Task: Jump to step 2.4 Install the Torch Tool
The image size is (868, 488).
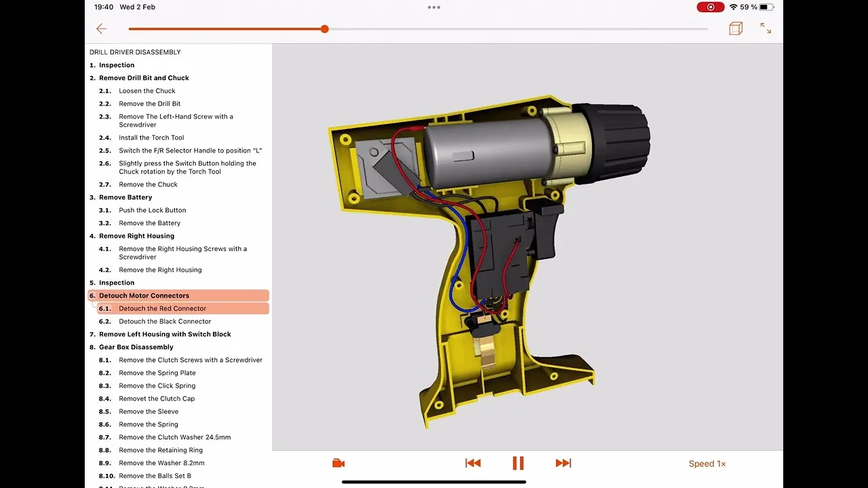Action: 151,138
